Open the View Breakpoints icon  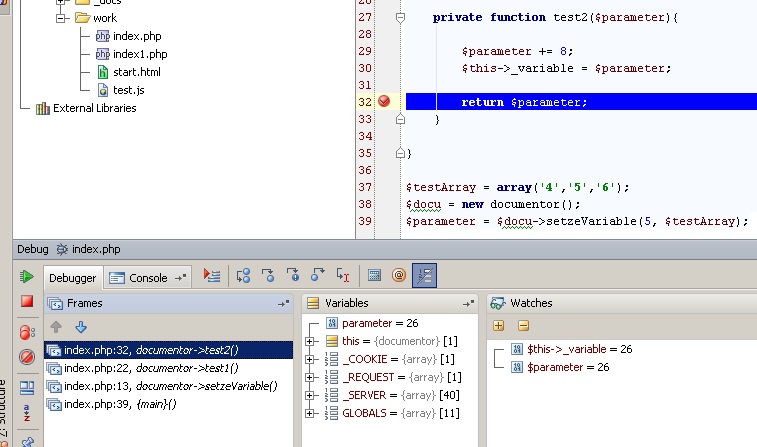tap(27, 332)
